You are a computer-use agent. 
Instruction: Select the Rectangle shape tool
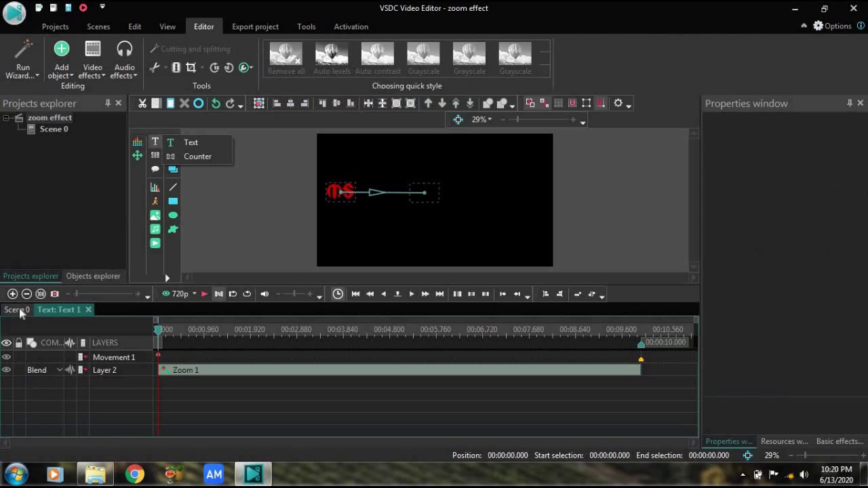coord(173,201)
